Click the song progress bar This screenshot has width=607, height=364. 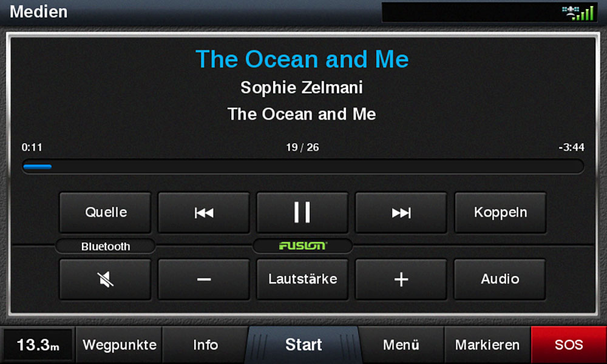click(303, 167)
